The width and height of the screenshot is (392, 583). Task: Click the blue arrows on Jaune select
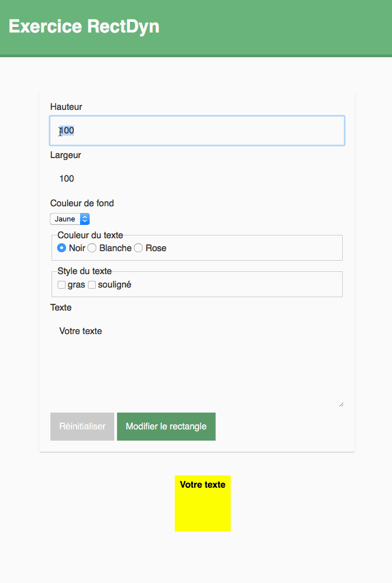(85, 219)
